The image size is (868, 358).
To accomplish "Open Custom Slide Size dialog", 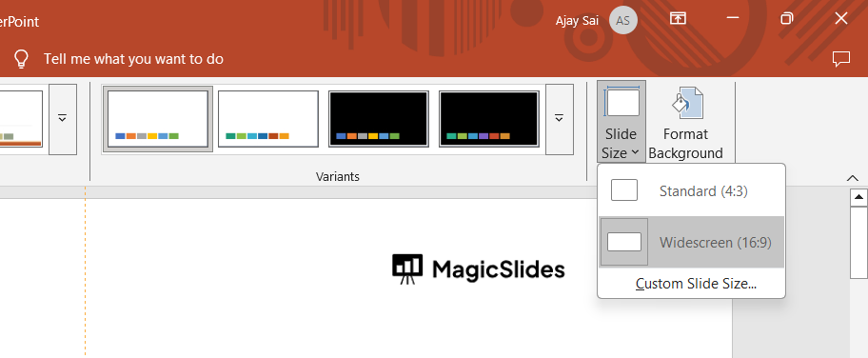I will click(x=696, y=284).
